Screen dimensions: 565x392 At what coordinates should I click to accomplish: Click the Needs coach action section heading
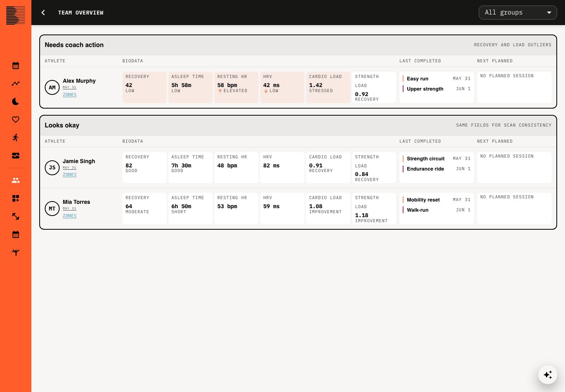click(x=74, y=45)
